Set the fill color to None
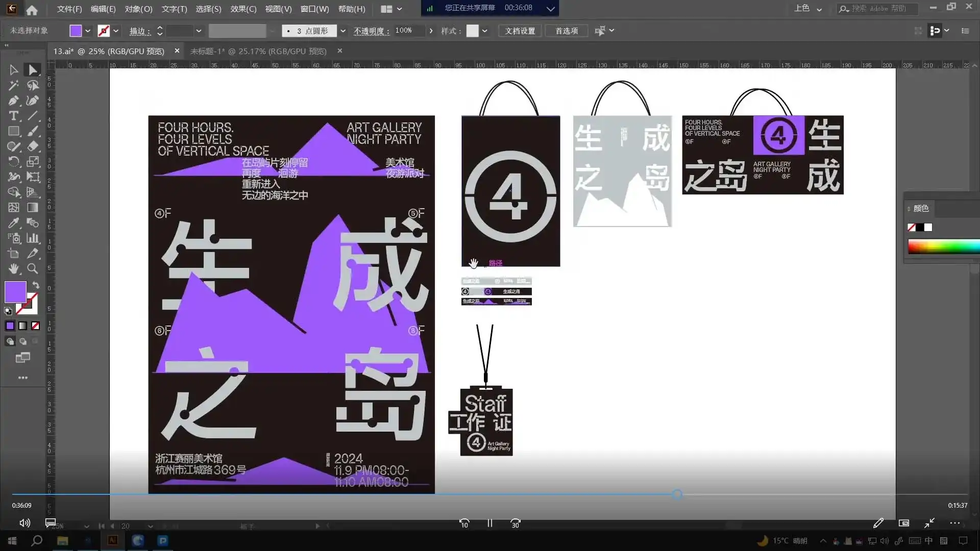The height and width of the screenshot is (551, 980). coord(35,325)
